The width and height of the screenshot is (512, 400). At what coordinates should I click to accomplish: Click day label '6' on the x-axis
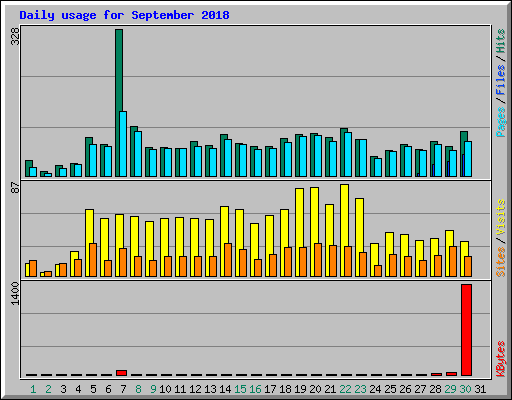pos(108,389)
